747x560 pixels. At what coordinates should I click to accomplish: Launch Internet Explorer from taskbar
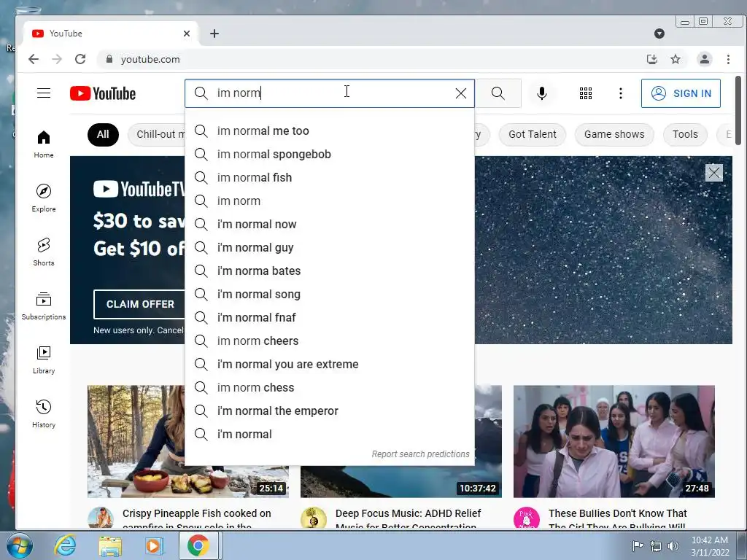(x=65, y=545)
